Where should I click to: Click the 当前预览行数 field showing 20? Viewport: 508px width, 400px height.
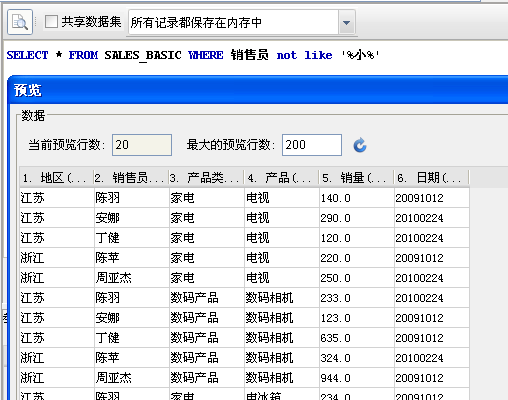(142, 145)
